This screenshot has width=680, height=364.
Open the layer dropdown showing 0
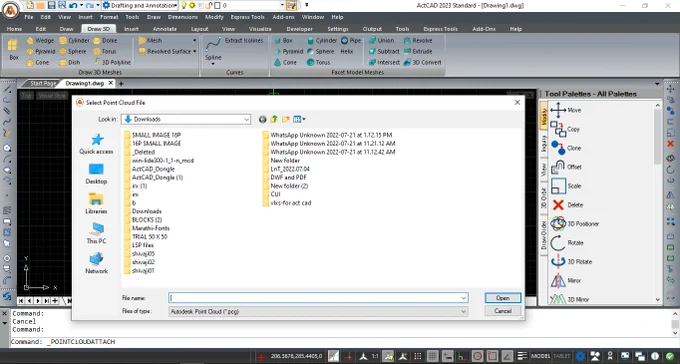283,6
